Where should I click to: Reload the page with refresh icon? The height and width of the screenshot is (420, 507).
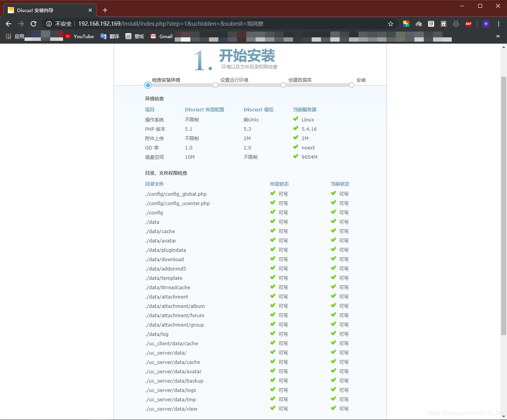tap(33, 24)
